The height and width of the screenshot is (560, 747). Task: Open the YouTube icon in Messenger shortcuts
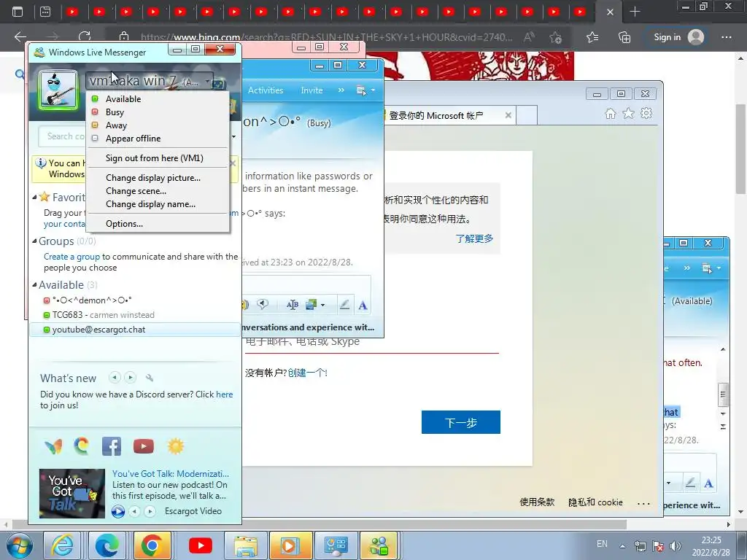144,446
